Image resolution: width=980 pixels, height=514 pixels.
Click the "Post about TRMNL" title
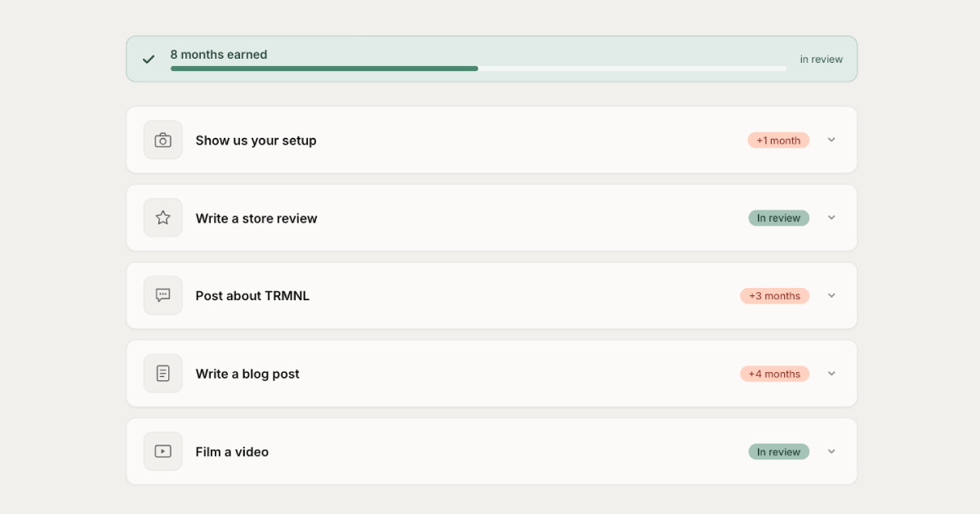[252, 296]
